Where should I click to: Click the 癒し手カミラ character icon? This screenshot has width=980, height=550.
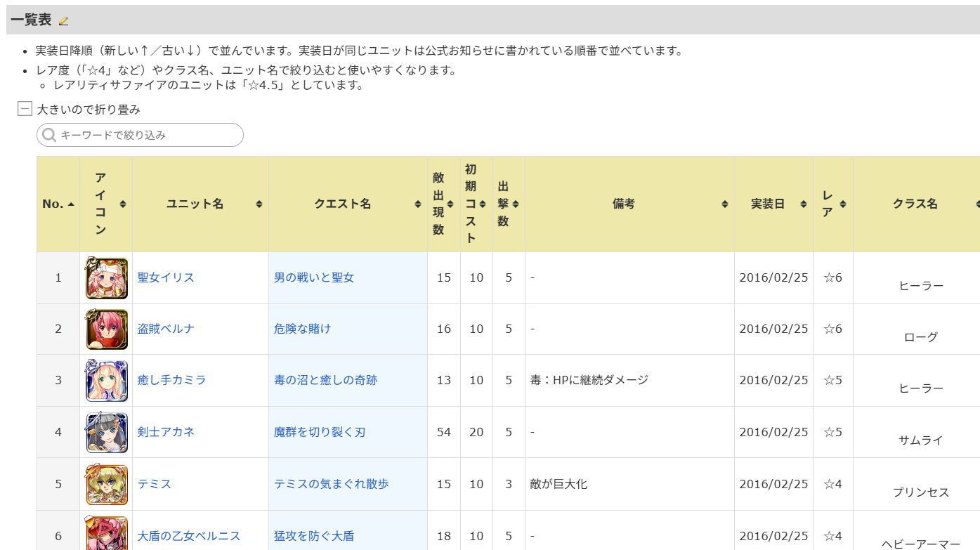click(x=106, y=380)
